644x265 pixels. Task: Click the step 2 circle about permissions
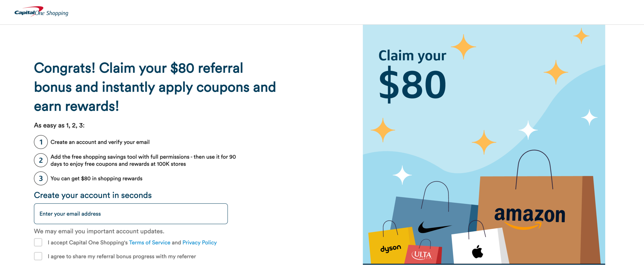[41, 160]
